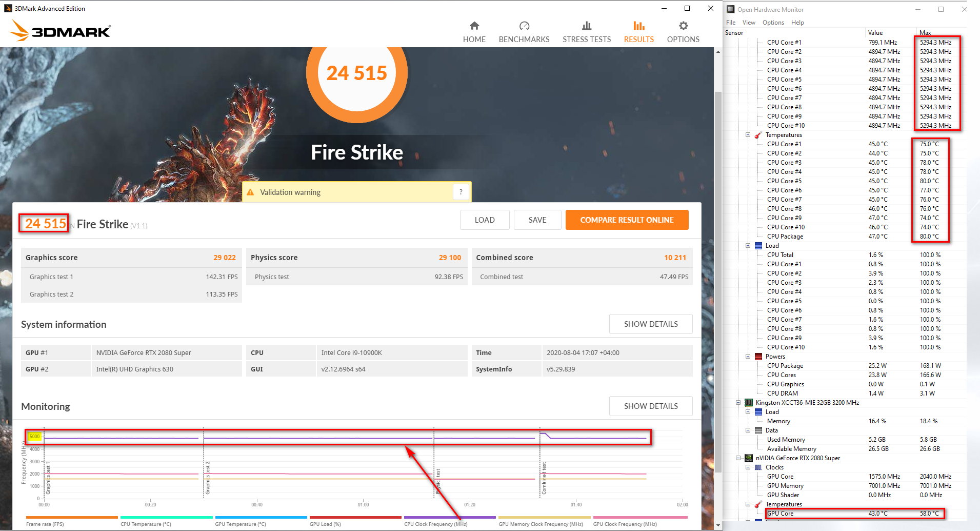Click the blue Load icon above CPU Total
980x531 pixels.
click(758, 246)
